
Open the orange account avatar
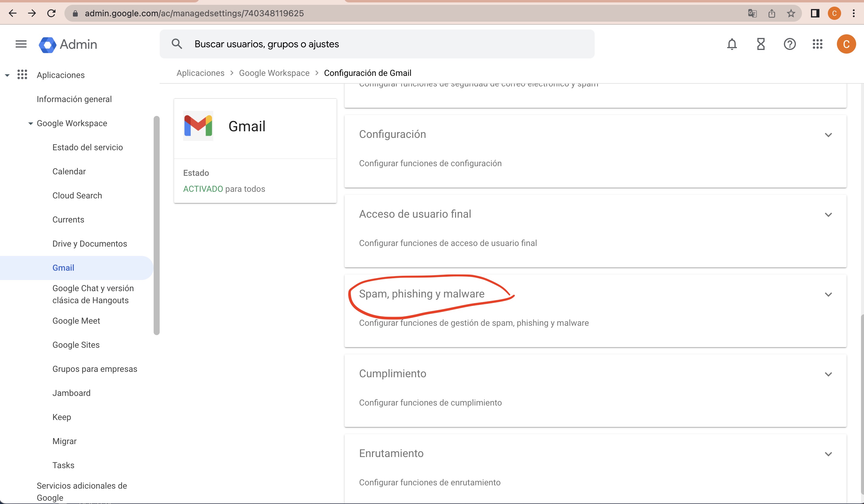[x=846, y=44]
